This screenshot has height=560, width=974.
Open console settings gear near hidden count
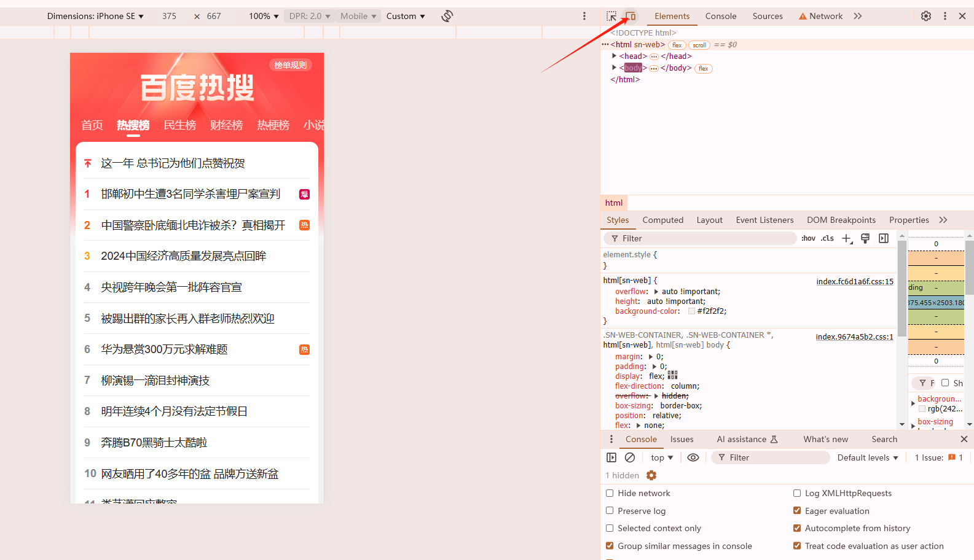(x=651, y=475)
